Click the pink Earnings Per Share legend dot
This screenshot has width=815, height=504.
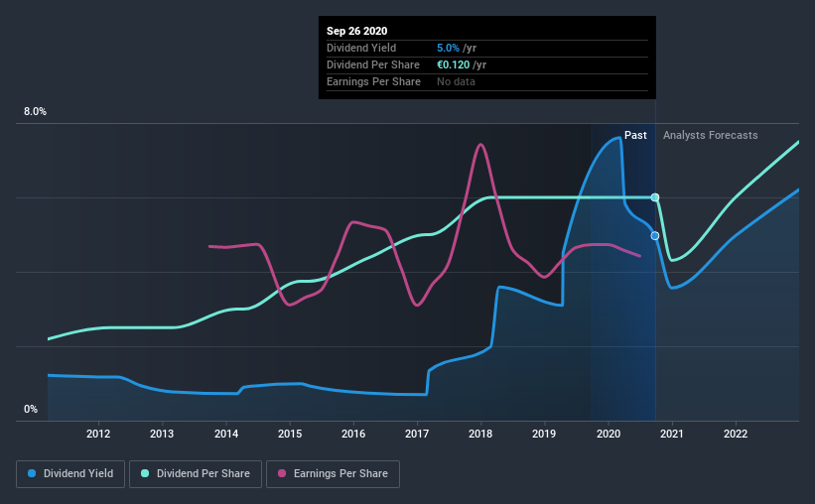(282, 473)
